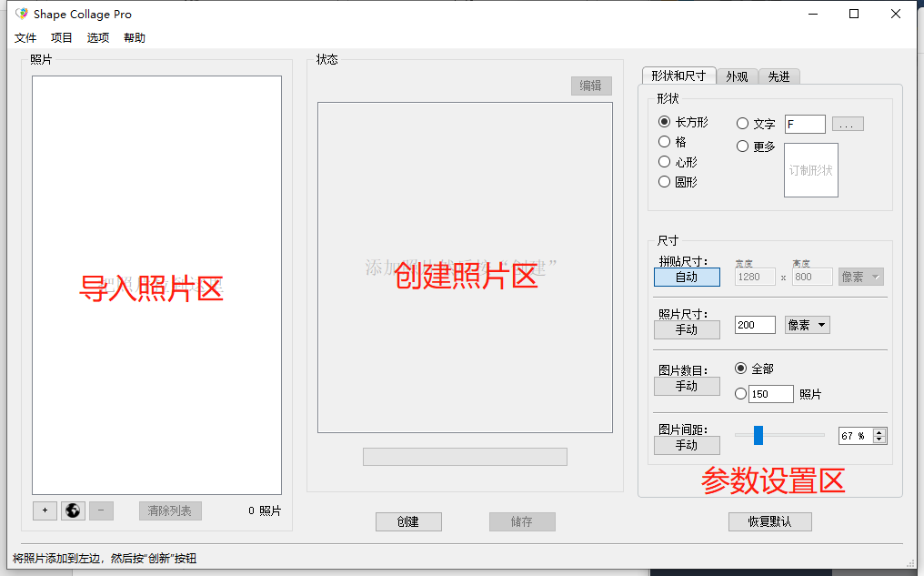Toggle photo size 手动 button
Image resolution: width=924 pixels, height=576 pixels.
pos(688,329)
